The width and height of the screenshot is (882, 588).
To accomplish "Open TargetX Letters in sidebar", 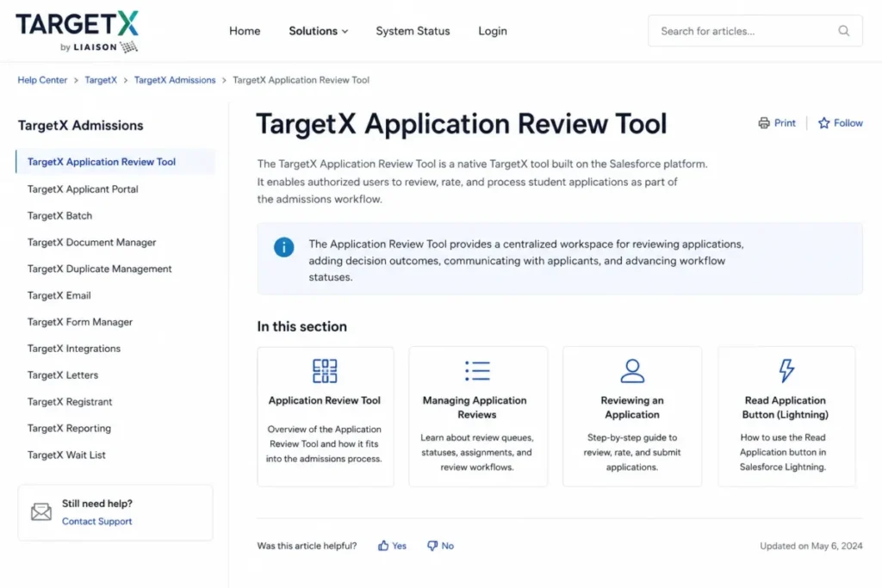I will (x=62, y=375).
